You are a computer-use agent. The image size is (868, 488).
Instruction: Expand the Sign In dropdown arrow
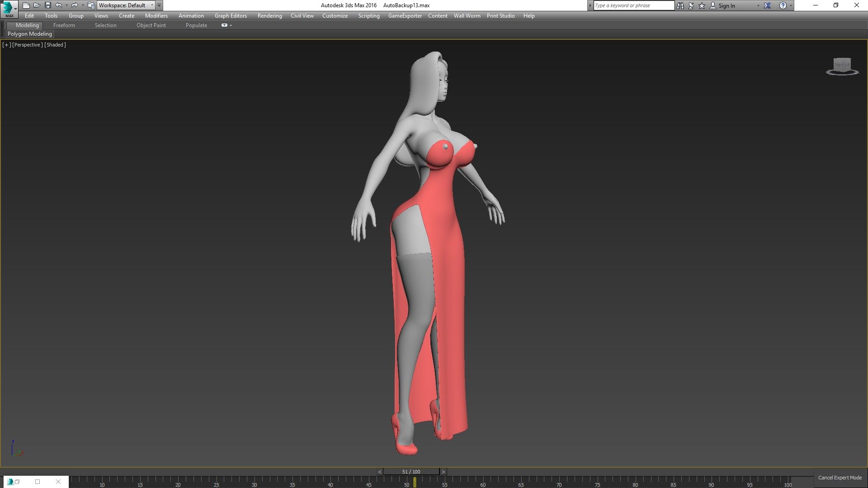click(x=758, y=5)
